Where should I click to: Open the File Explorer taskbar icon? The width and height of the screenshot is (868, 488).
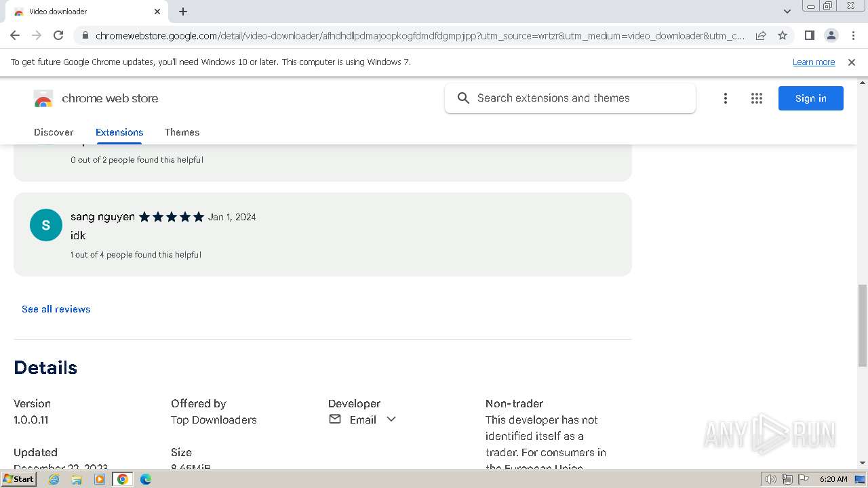point(77,479)
